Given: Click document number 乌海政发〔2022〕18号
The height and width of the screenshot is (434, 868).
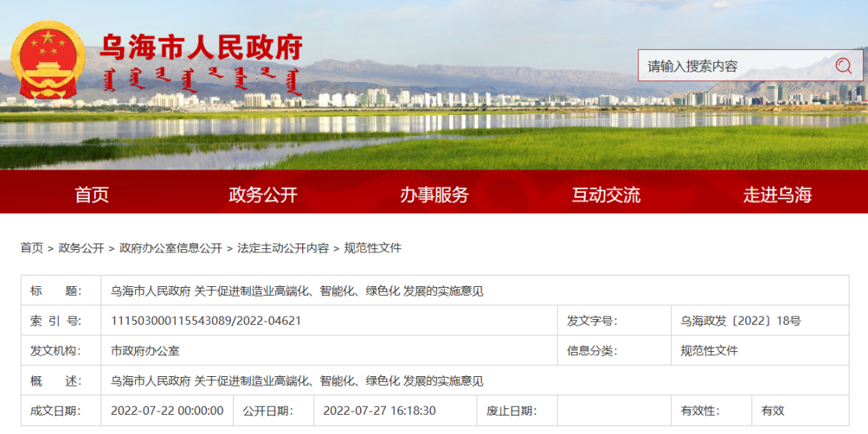Looking at the screenshot, I should 740,321.
